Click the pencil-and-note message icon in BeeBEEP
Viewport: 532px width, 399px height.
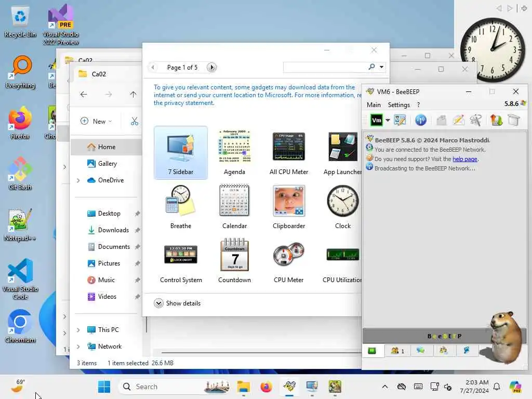click(458, 120)
